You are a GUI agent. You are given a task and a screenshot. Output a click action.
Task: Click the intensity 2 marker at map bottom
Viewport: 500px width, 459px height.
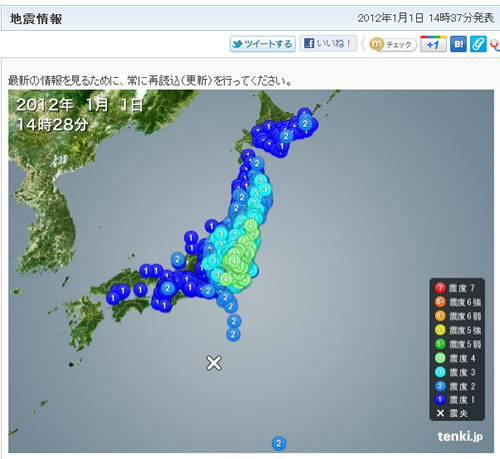click(279, 444)
